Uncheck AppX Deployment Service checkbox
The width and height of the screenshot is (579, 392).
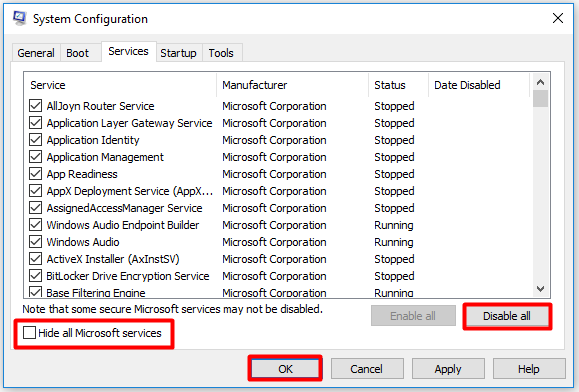35,190
